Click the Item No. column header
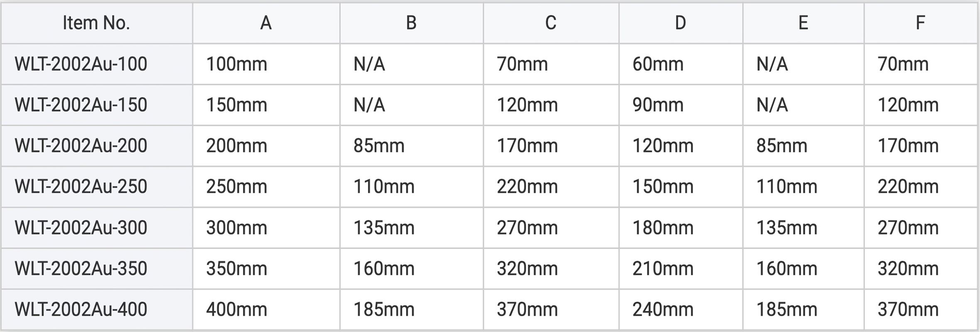 [96, 23]
